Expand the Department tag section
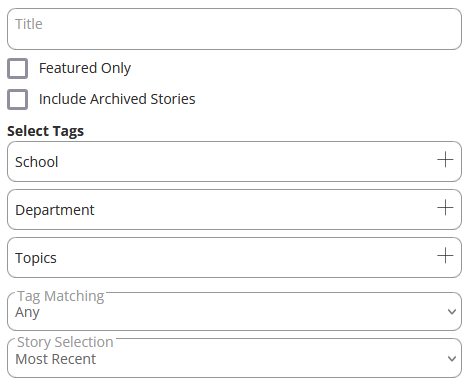The image size is (466, 392). pyautogui.click(x=234, y=210)
